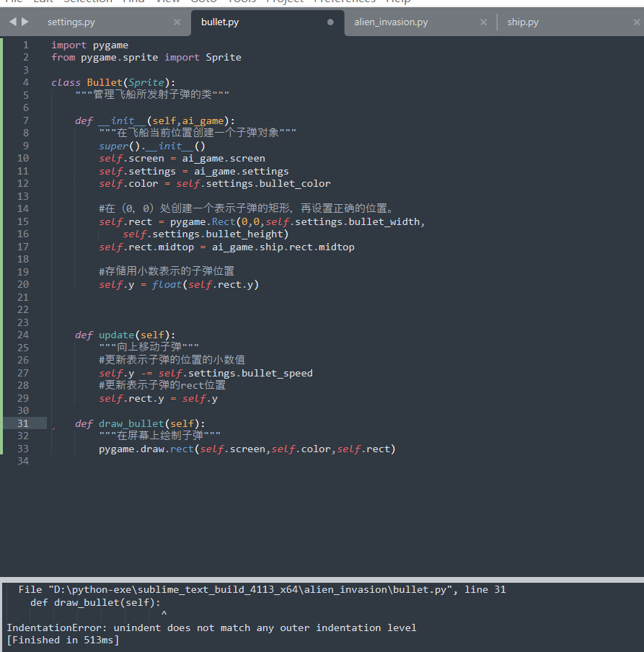Click the bullet.py file path in build output
The width and height of the screenshot is (644, 652).
click(x=250, y=589)
